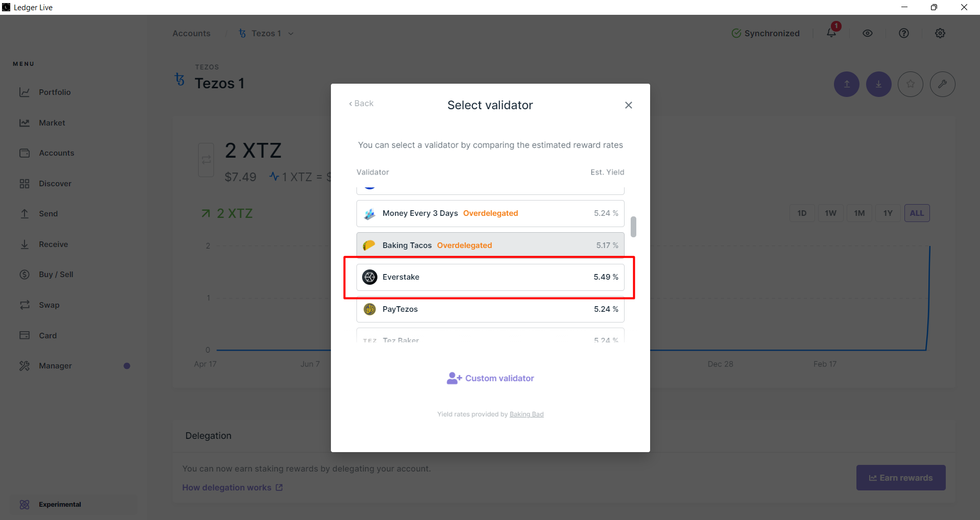Click the Swap arrows icon
This screenshot has height=520, width=980.
(x=25, y=305)
